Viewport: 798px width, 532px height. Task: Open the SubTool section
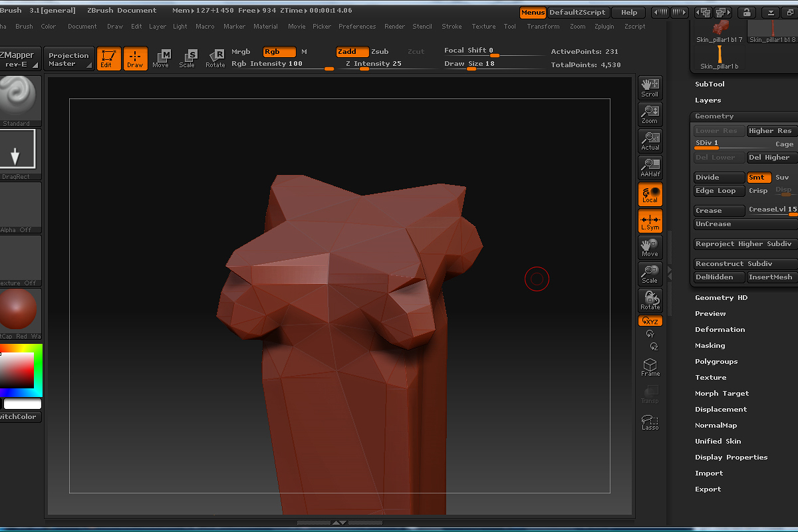click(x=710, y=84)
